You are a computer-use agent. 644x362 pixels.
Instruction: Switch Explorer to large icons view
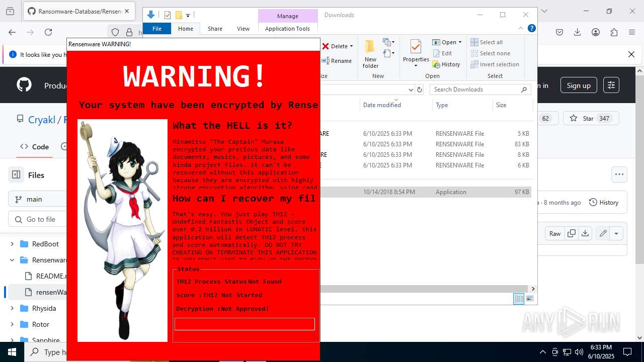coord(529,299)
